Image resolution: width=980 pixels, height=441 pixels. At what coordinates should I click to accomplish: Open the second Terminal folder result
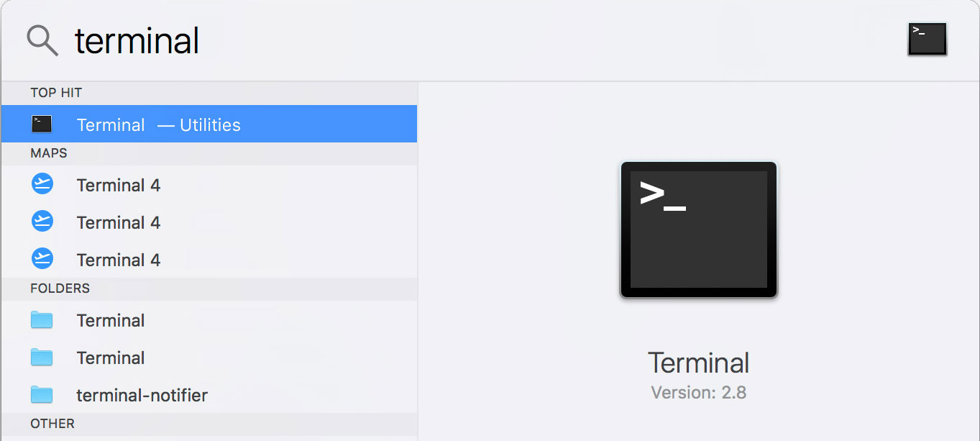click(111, 358)
